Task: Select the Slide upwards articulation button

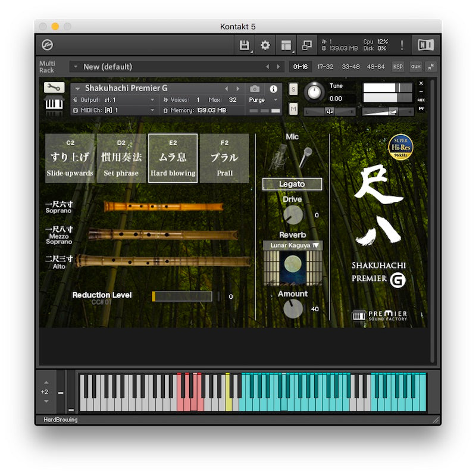Action: pos(70,158)
